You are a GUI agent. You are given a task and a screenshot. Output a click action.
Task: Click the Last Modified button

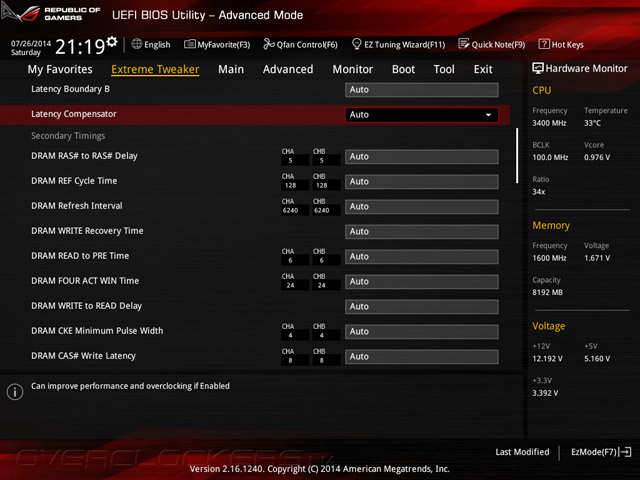tap(522, 452)
